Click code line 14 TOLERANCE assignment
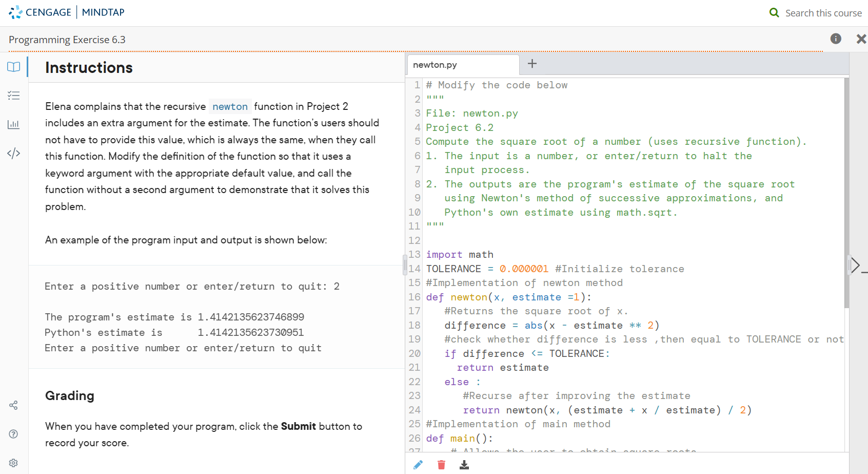The height and width of the screenshot is (474, 868). pos(555,269)
